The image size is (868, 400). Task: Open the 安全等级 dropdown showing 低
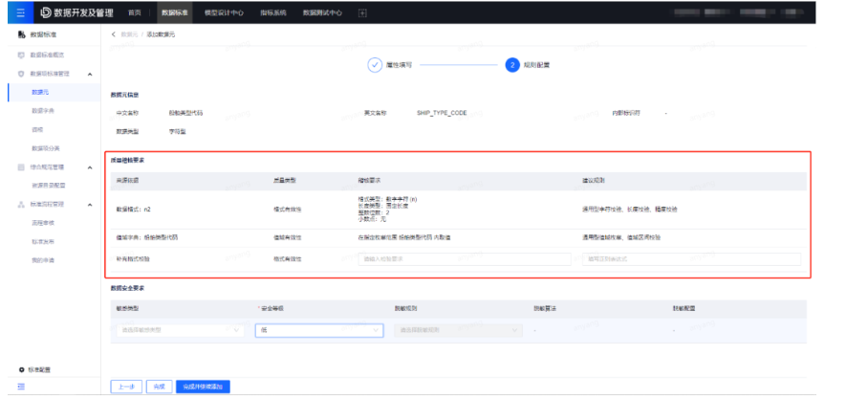coord(319,330)
